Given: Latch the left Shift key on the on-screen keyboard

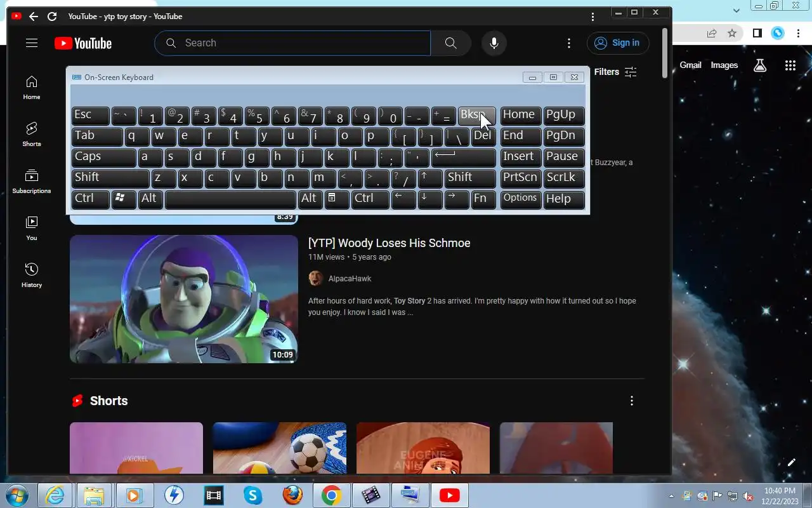Looking at the screenshot, I should click(110, 178).
